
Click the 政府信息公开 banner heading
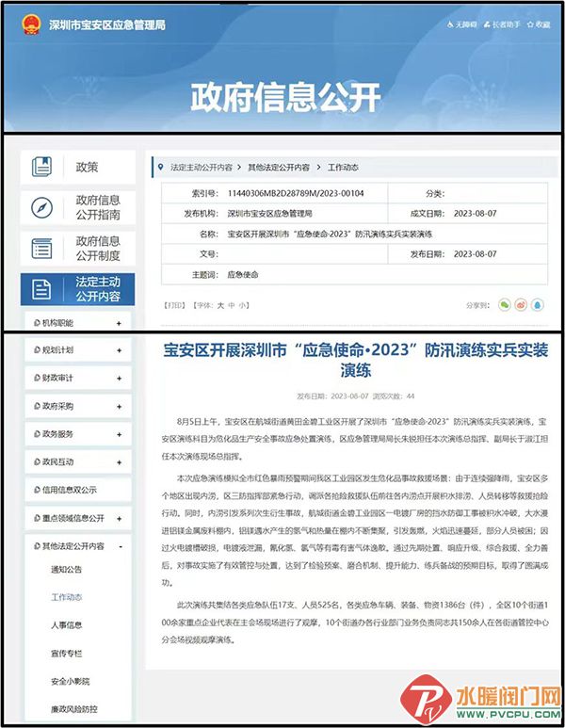[285, 97]
